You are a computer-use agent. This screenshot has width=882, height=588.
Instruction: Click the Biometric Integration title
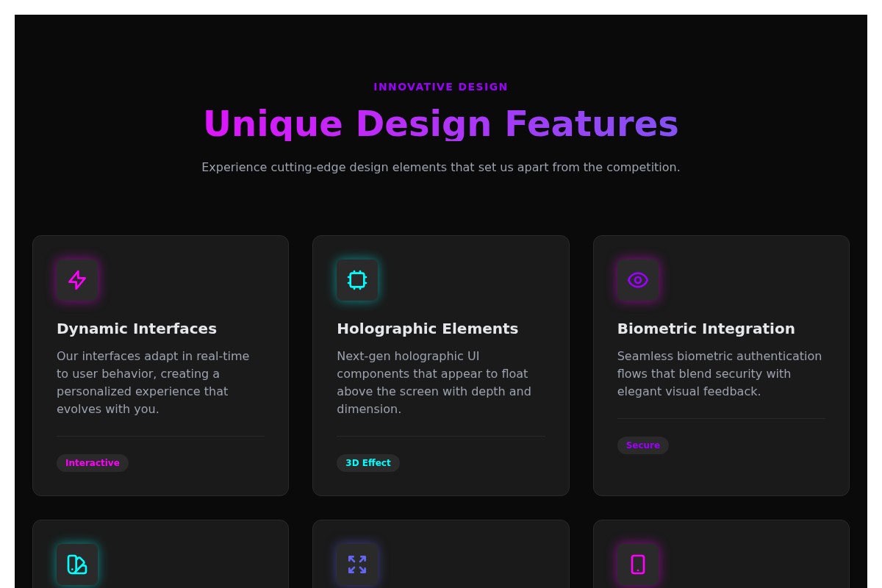click(706, 329)
